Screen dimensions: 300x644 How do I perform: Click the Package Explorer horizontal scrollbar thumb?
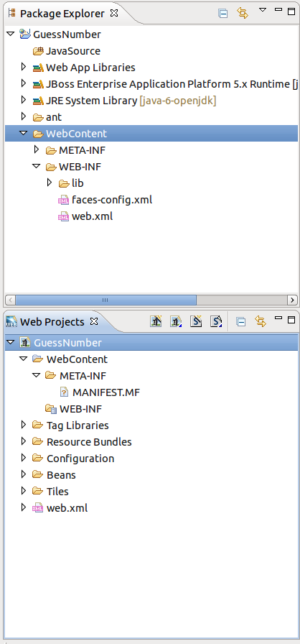point(106,300)
